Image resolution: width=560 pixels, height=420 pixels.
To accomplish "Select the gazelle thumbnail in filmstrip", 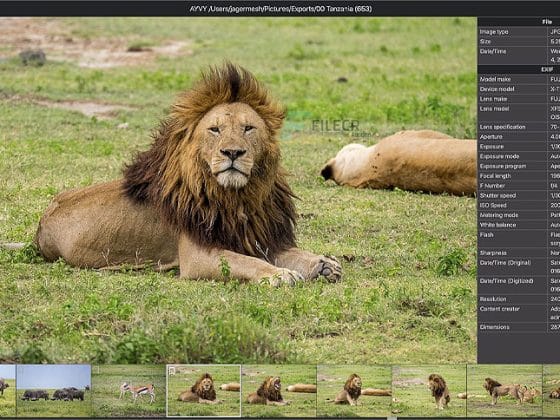I will click(129, 390).
